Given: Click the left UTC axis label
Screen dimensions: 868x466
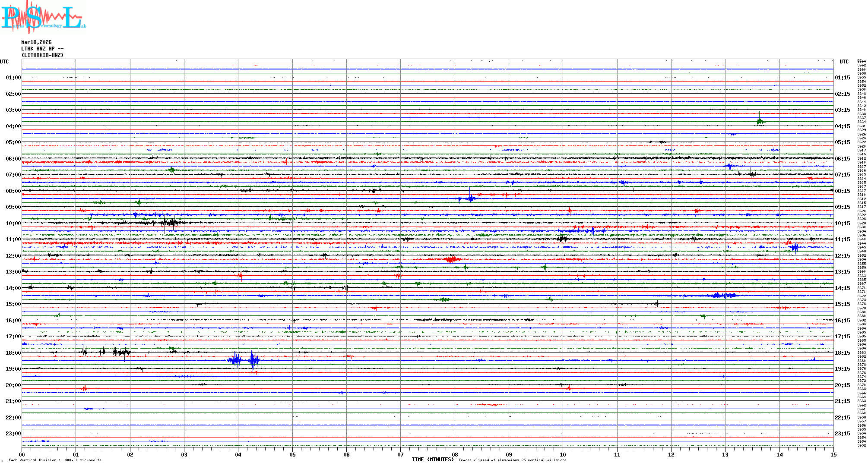Looking at the screenshot, I should (x=4, y=62).
